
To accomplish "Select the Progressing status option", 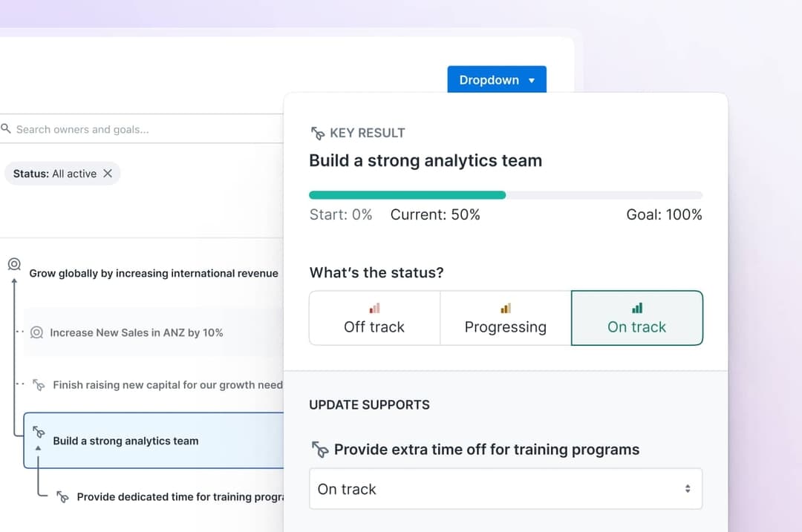I will coord(505,318).
